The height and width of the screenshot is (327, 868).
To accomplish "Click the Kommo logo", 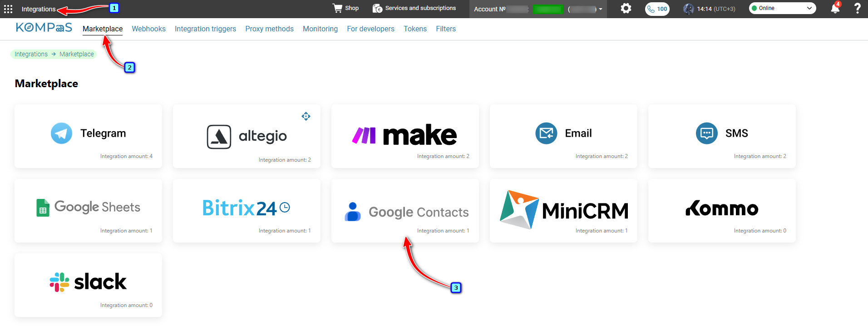I will point(722,208).
